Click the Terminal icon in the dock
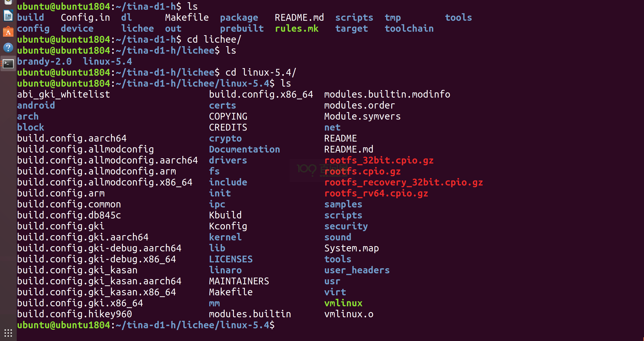644x341 pixels. [x=8, y=64]
